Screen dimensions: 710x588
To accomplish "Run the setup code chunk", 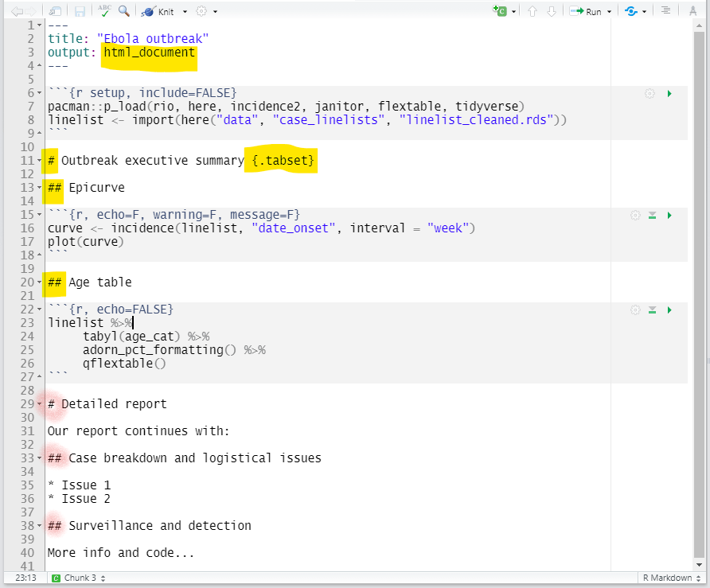I will (x=669, y=93).
